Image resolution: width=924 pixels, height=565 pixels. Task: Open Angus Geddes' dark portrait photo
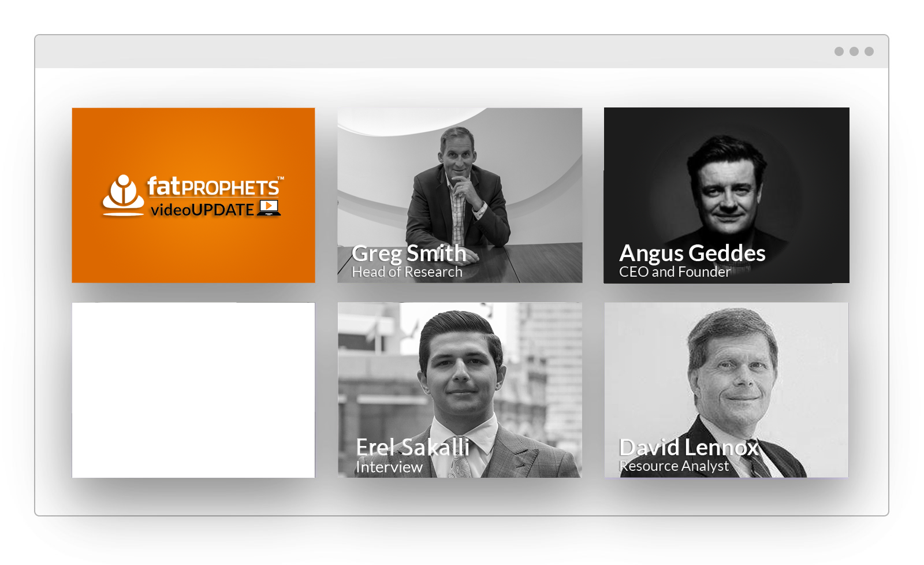click(x=726, y=195)
